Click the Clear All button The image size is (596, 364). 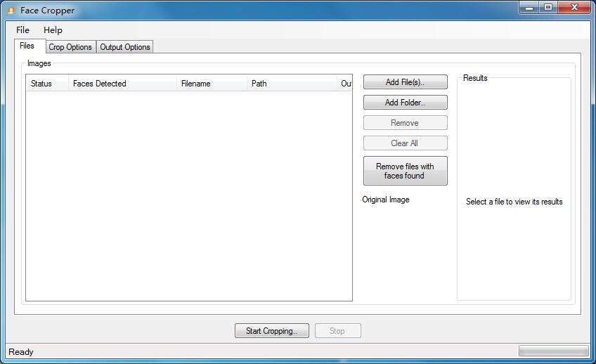point(405,143)
